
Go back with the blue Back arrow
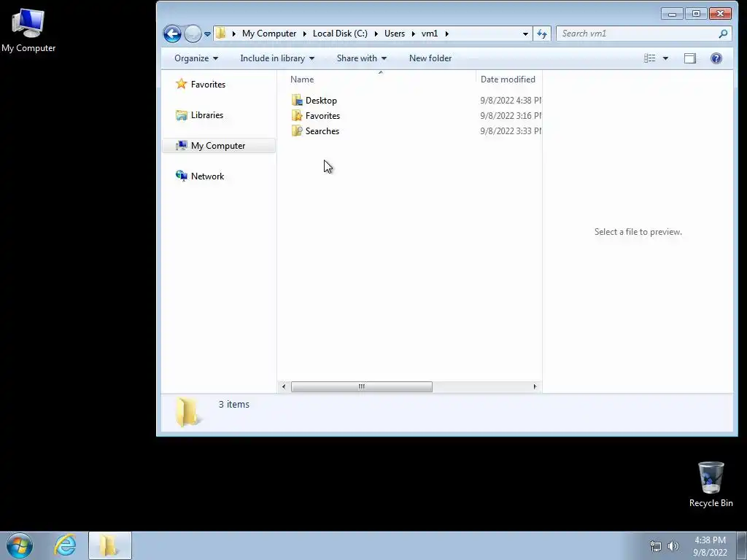172,34
